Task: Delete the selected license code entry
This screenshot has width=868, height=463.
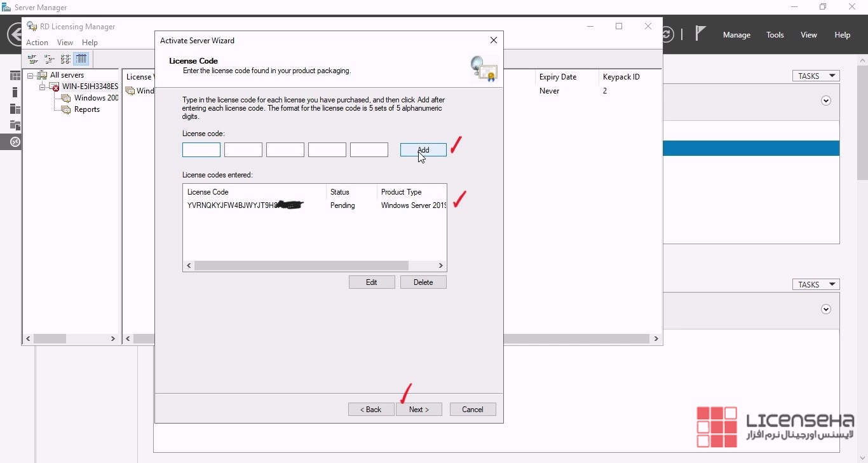Action: coord(423,282)
